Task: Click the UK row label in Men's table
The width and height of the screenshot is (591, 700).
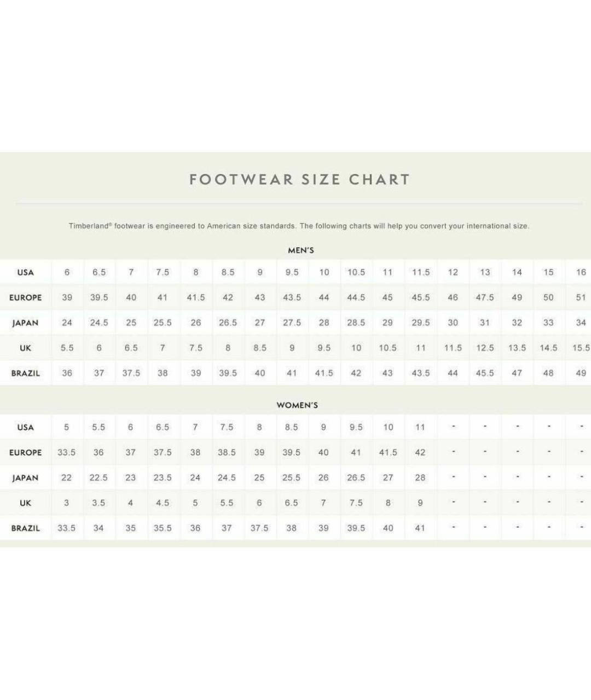Action: pos(25,348)
